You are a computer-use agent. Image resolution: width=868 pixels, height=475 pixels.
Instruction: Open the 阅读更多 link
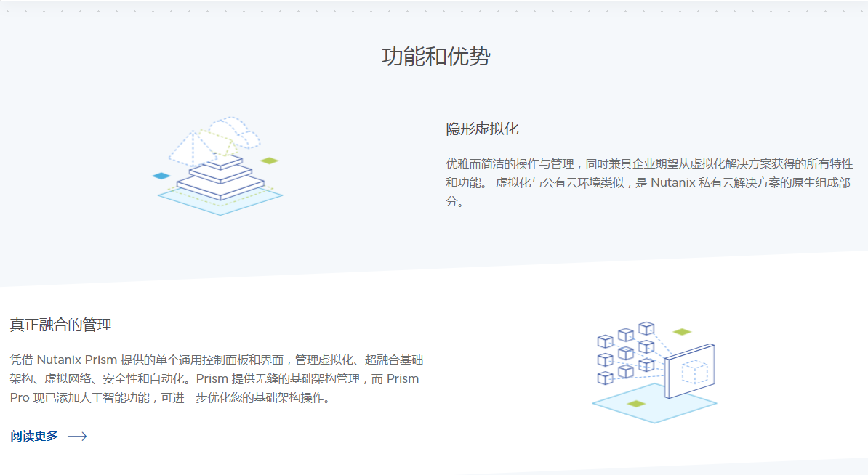[x=34, y=437]
